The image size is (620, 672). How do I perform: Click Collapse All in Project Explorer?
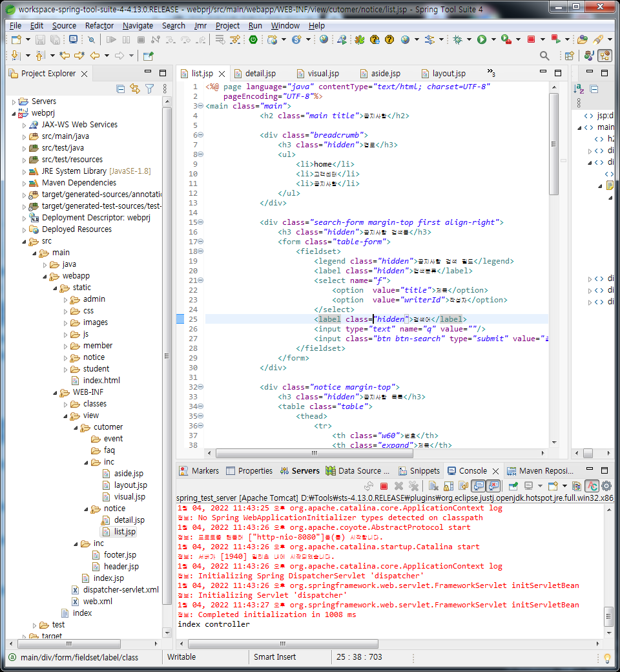(121, 89)
